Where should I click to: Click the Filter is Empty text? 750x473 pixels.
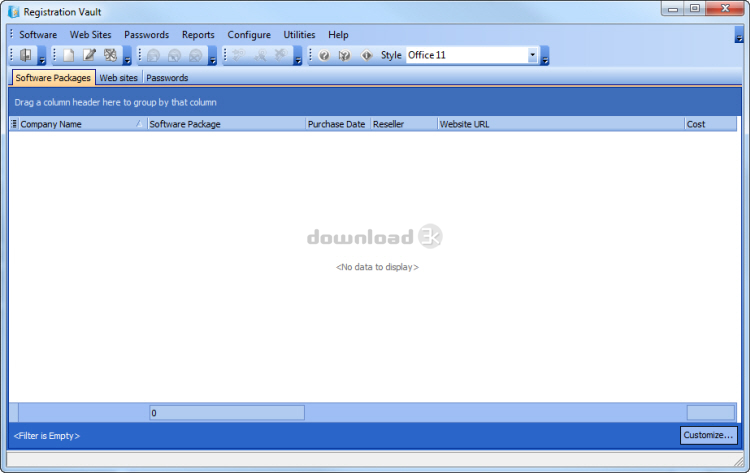pyautogui.click(x=46, y=436)
